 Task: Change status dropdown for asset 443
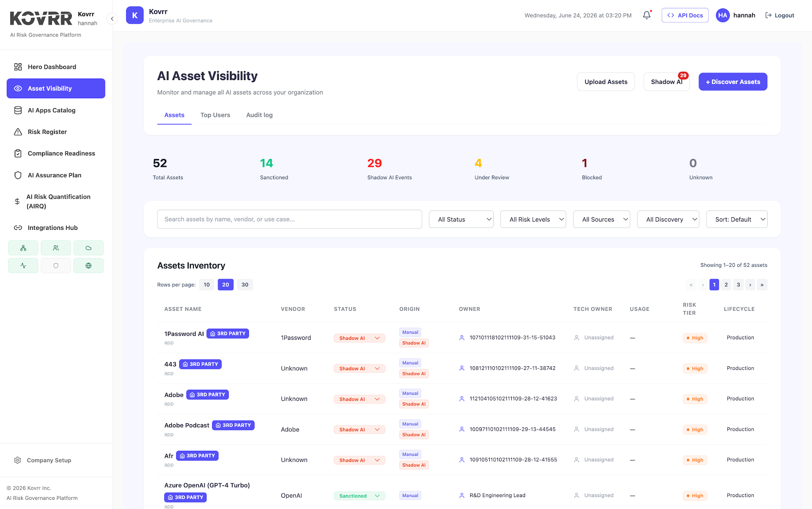(359, 369)
